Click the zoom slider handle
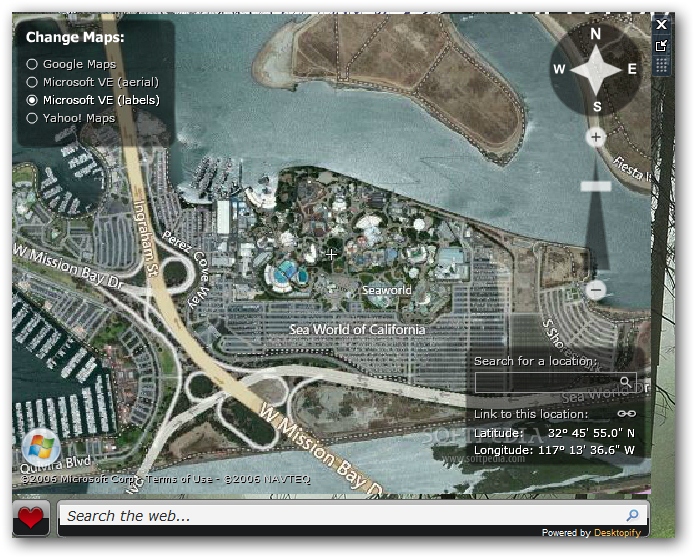 coord(596,186)
